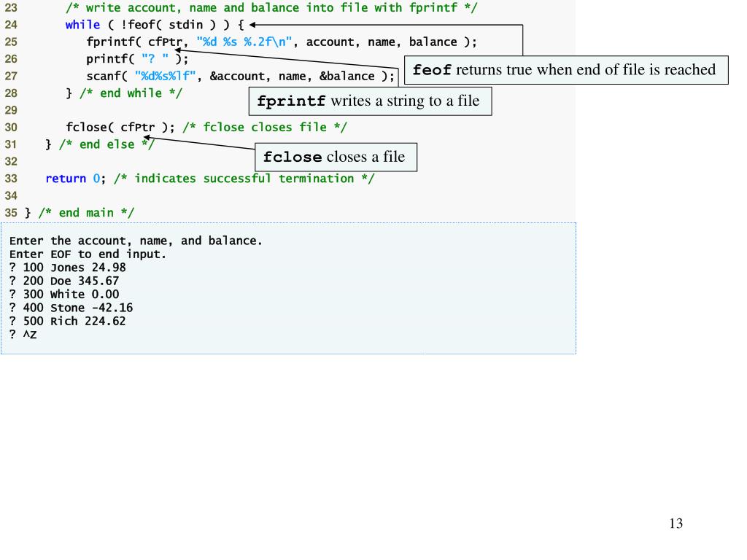Click line number 24
This screenshot has width=747, height=560.
click(x=11, y=25)
